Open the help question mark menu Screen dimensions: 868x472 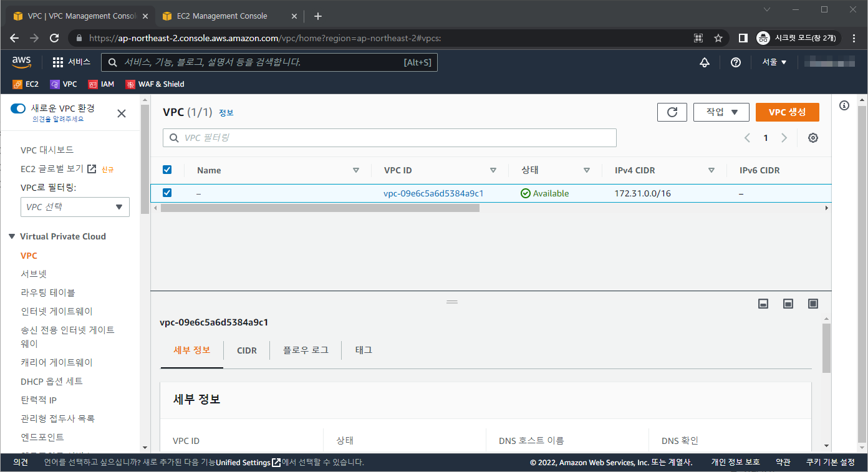(736, 62)
